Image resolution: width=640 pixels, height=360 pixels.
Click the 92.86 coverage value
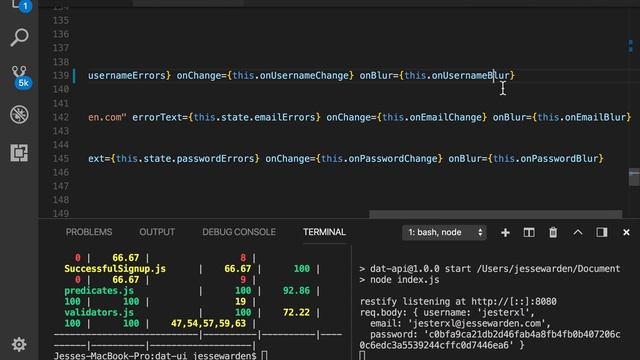point(296,291)
